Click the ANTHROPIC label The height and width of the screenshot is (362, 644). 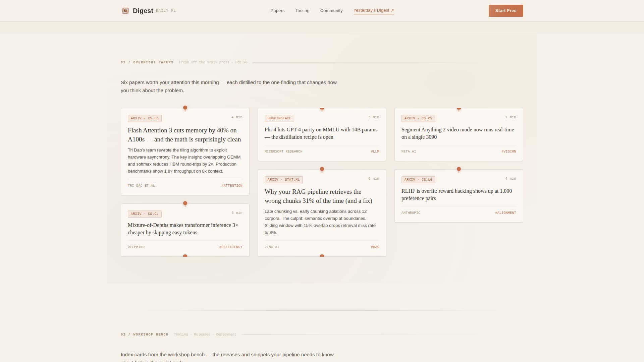pyautogui.click(x=411, y=213)
